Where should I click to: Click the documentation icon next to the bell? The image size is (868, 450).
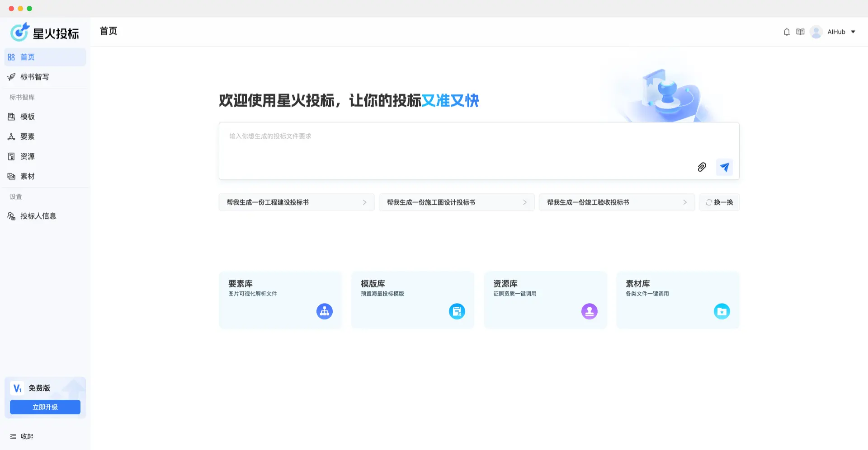pyautogui.click(x=800, y=32)
